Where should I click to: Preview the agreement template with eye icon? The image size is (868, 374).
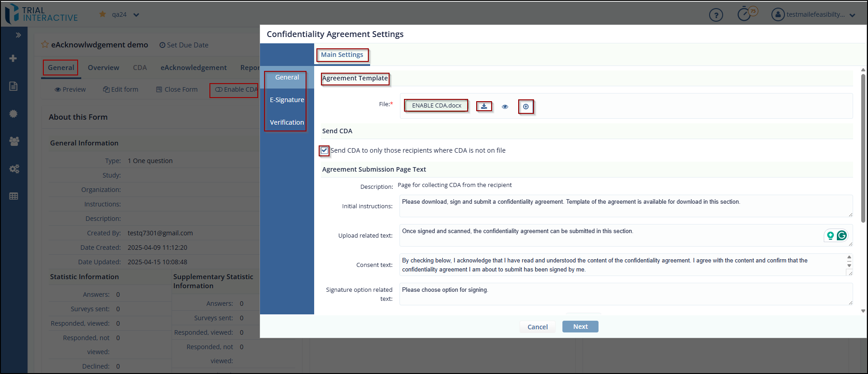pyautogui.click(x=505, y=107)
